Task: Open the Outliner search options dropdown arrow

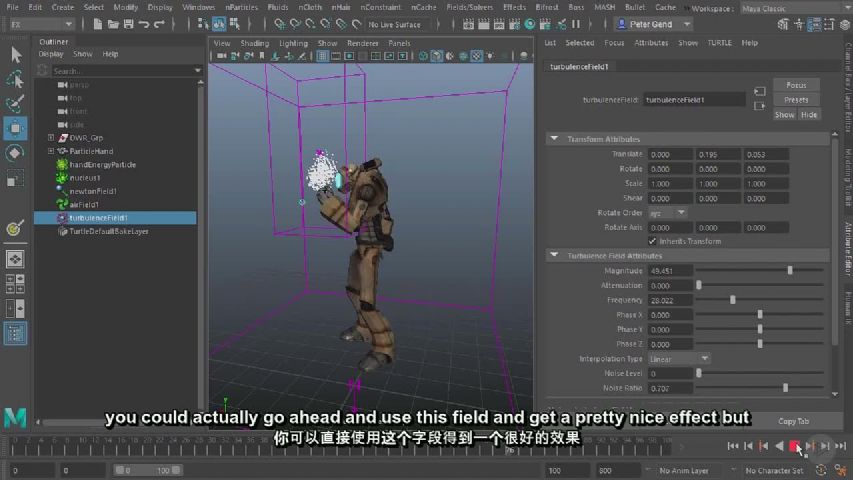Action: pyautogui.click(x=197, y=71)
